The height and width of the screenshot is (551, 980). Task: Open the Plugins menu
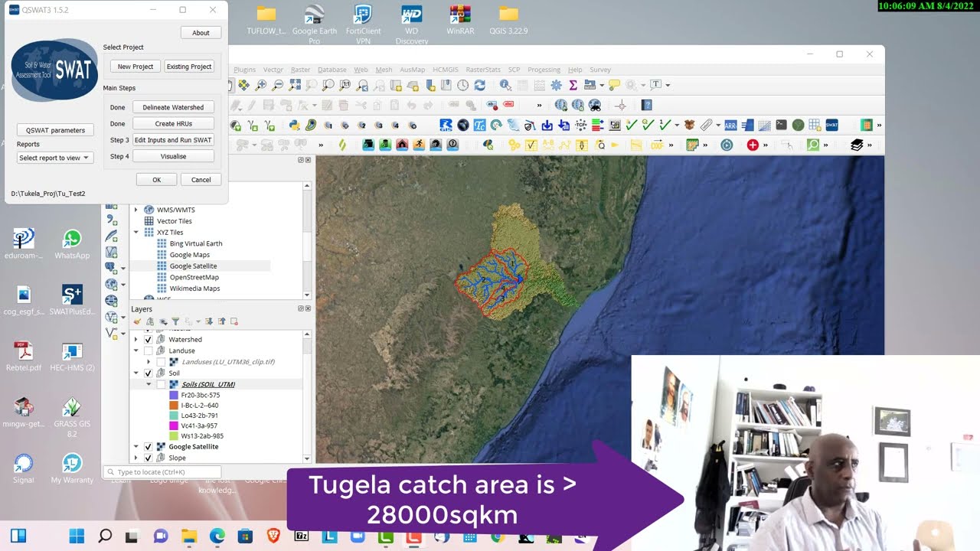click(x=244, y=70)
